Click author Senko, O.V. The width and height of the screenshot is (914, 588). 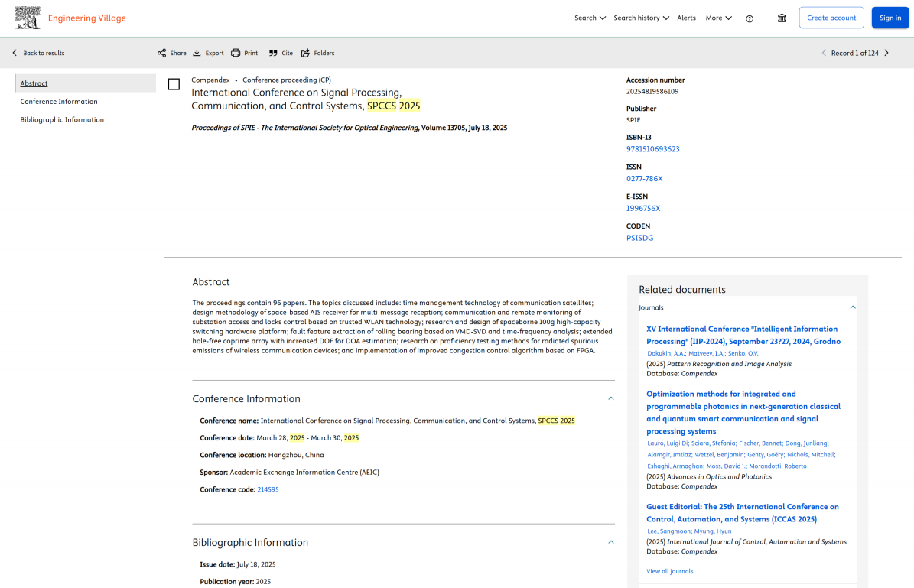click(x=743, y=353)
